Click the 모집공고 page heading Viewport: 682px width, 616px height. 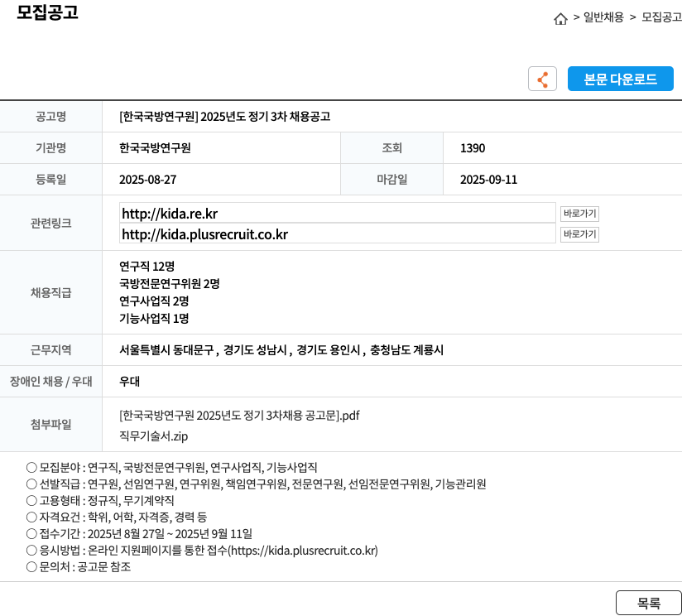click(47, 12)
